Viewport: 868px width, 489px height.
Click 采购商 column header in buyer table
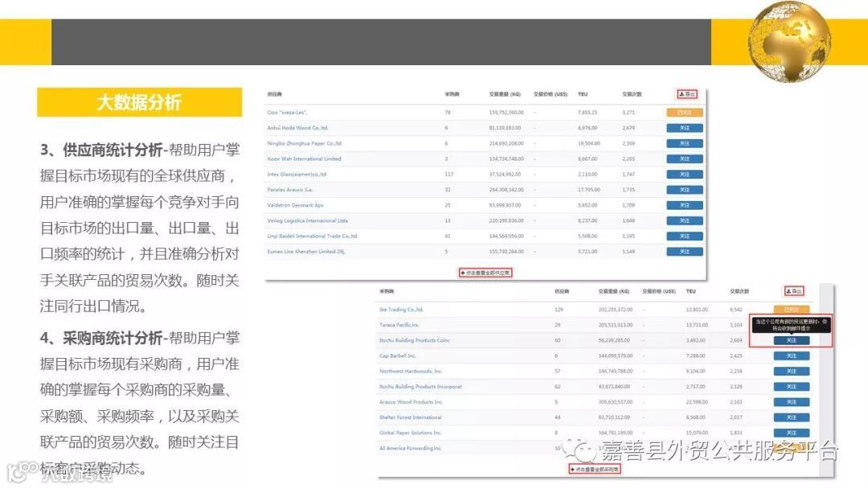click(x=387, y=291)
